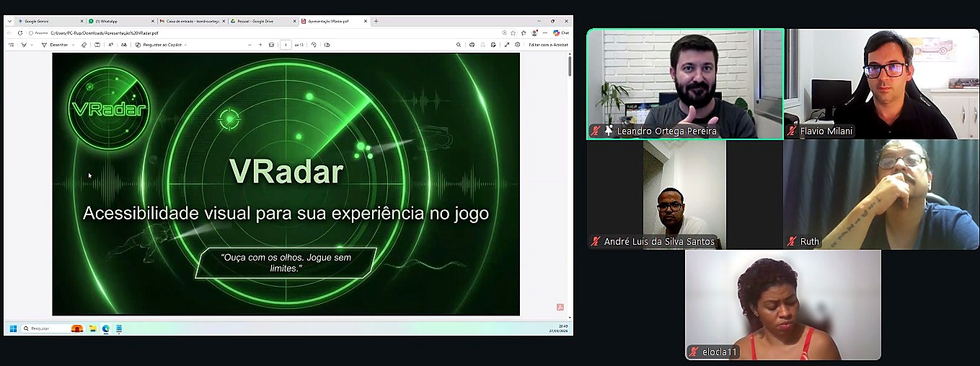The image size is (980, 366).
Task: Select the PDF eraser tool
Action: 84,45
